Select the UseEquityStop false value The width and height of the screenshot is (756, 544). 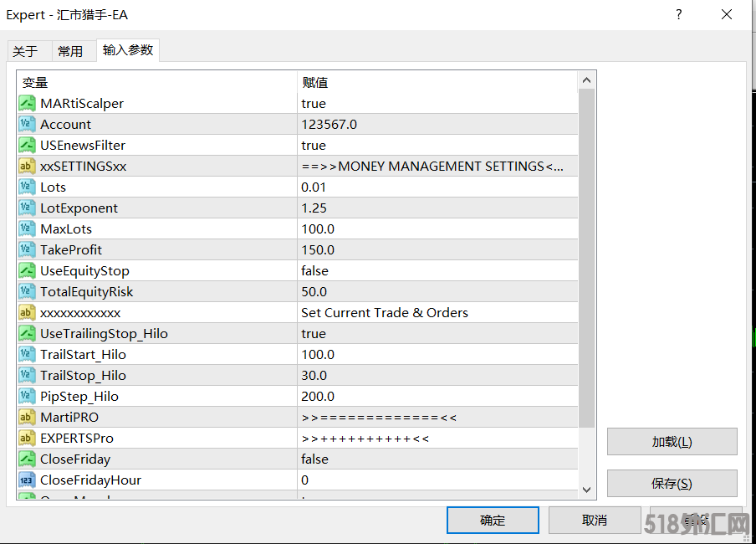(x=315, y=271)
